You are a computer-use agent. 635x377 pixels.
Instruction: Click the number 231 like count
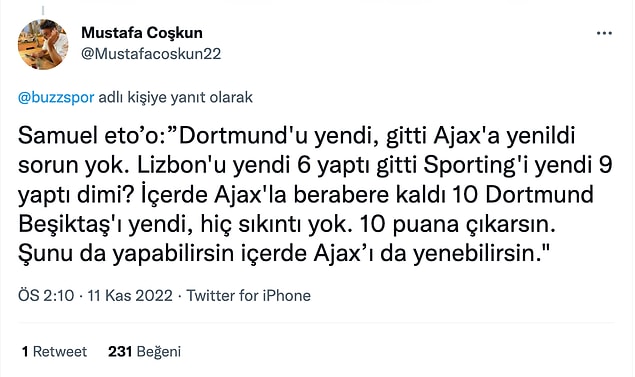(120, 351)
